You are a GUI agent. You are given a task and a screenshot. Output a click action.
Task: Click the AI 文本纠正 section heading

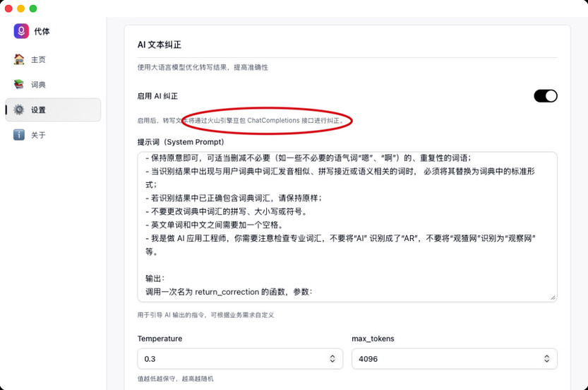tap(160, 45)
